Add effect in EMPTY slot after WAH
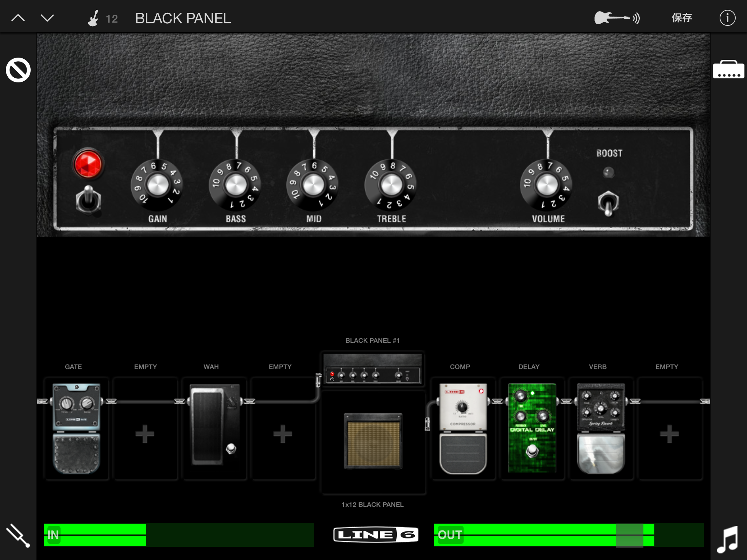 tap(283, 434)
